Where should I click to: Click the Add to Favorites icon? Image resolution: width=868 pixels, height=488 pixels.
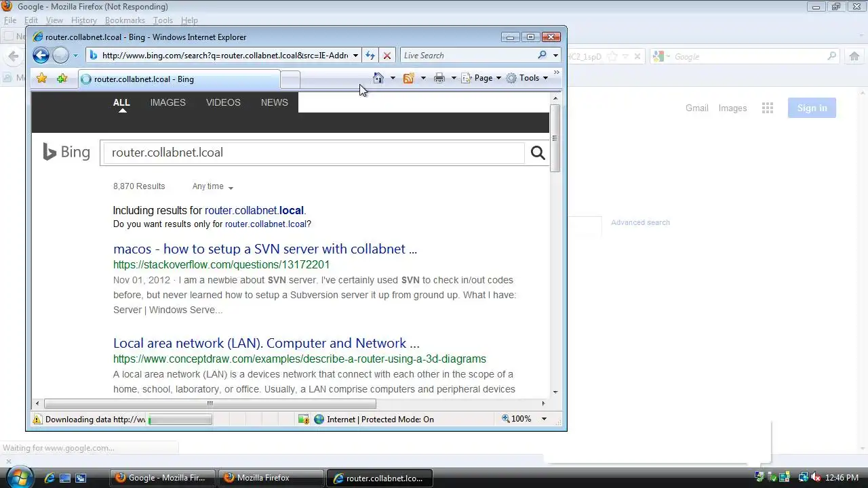62,79
